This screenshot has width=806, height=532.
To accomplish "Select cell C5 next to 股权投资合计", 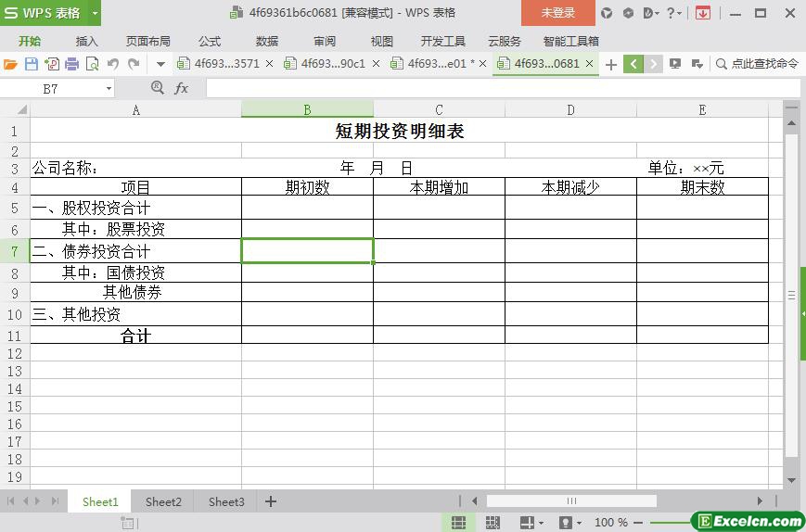I will [x=439, y=208].
